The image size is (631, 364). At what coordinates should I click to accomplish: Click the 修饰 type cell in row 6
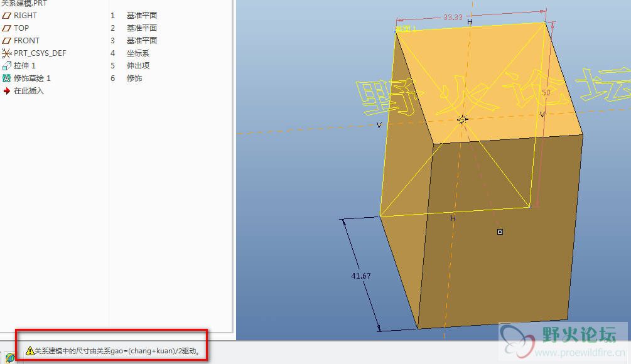click(134, 78)
